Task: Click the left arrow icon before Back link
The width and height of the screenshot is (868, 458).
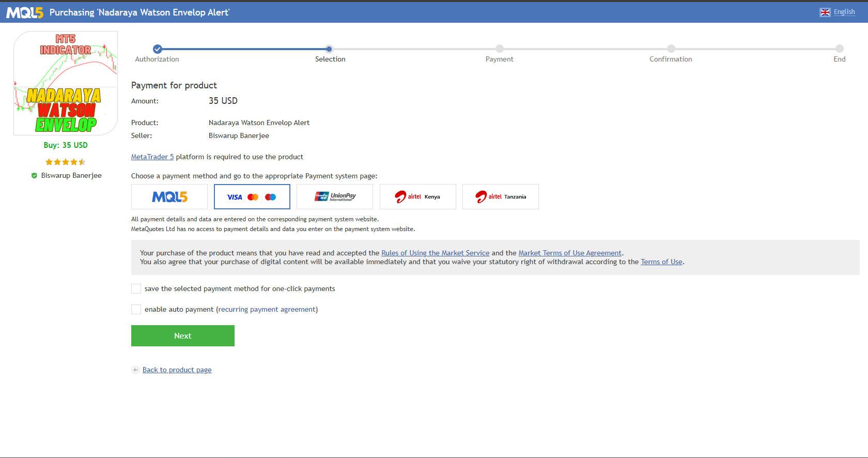Action: coord(135,370)
